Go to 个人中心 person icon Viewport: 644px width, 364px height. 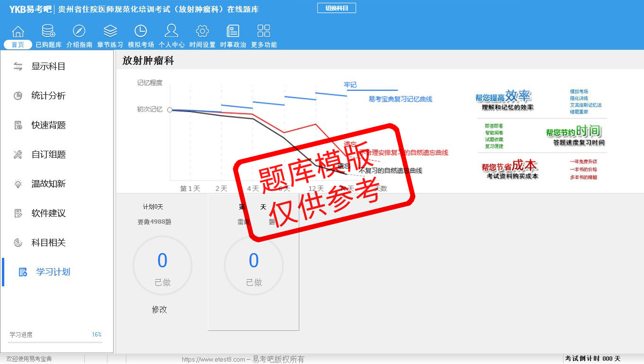(x=171, y=32)
